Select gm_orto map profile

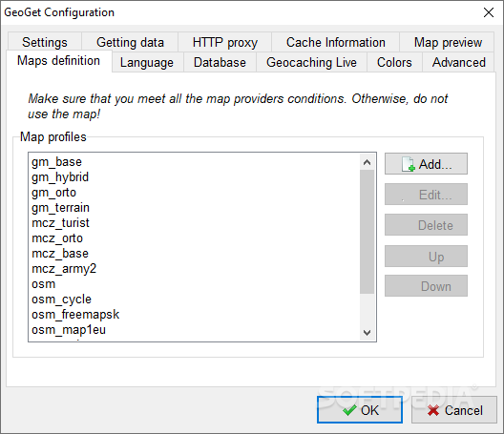click(195, 193)
